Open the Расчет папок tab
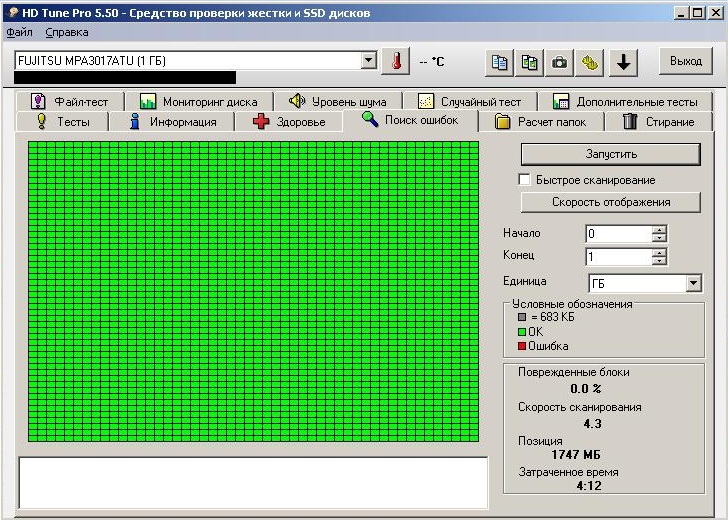Image resolution: width=728 pixels, height=520 pixels. coord(541,122)
